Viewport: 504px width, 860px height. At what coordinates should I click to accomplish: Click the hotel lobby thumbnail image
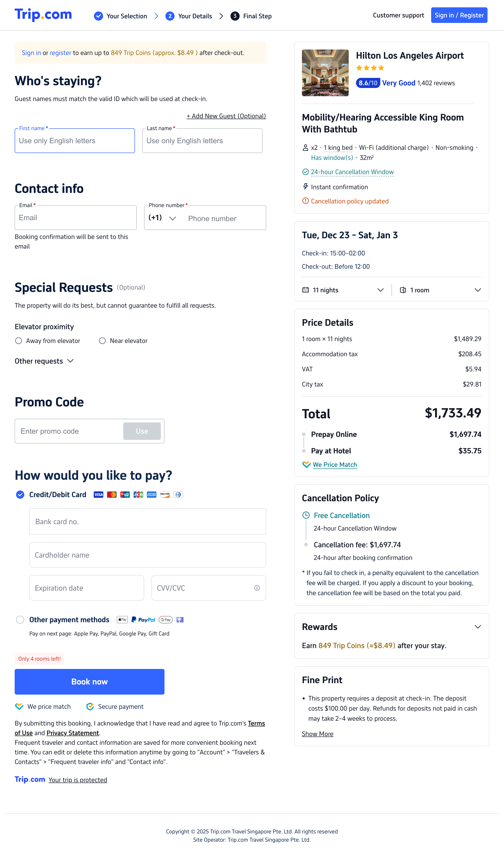click(x=325, y=73)
